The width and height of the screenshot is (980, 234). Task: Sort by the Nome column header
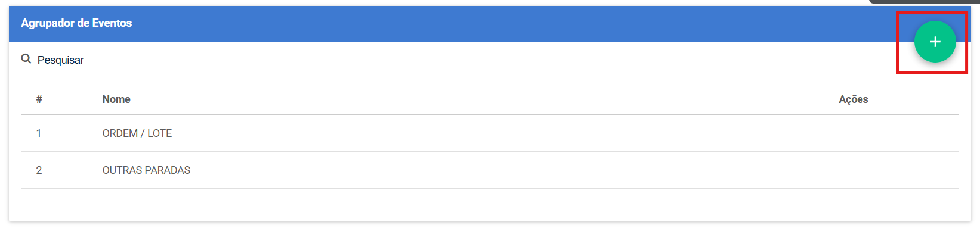[116, 99]
